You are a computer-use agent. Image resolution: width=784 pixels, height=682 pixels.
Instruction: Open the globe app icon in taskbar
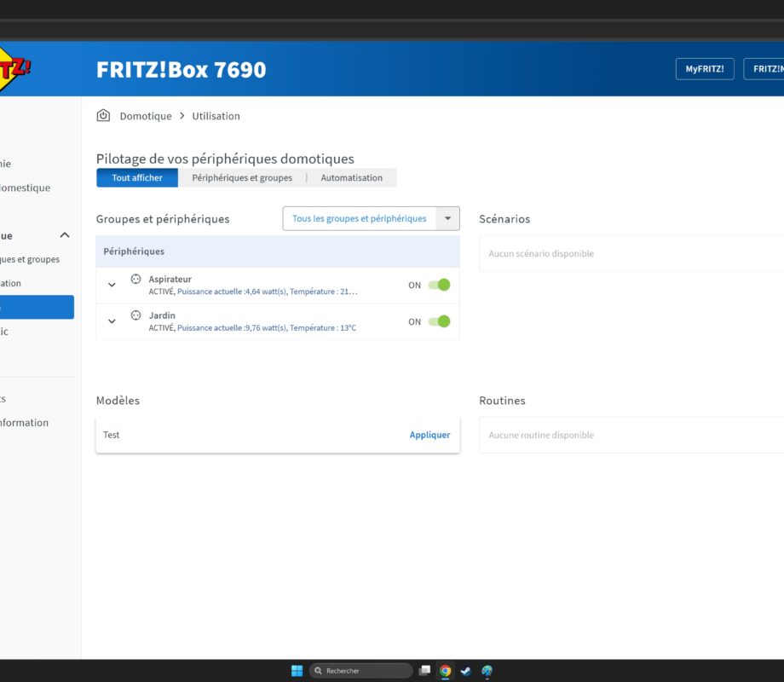[x=487, y=671]
